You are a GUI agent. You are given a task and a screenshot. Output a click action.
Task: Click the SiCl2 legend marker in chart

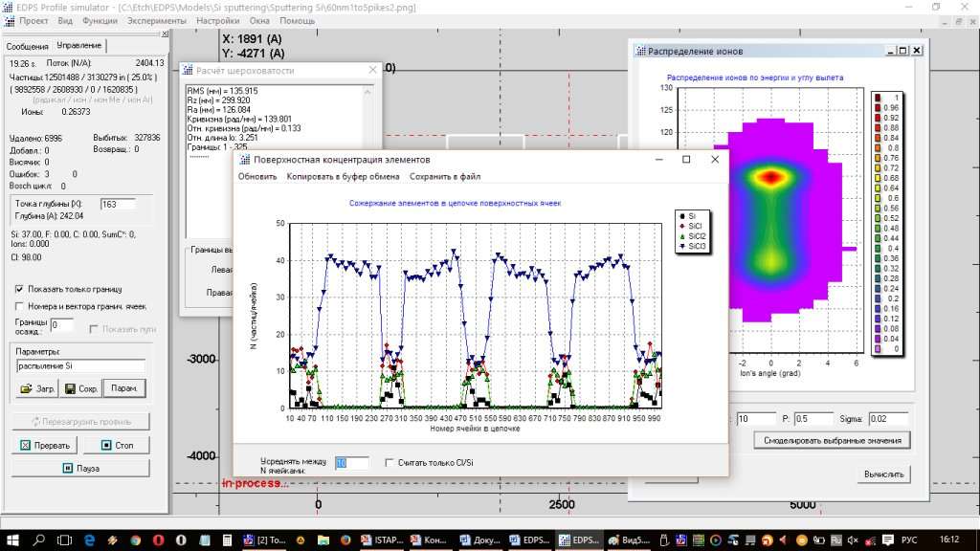[x=682, y=236]
